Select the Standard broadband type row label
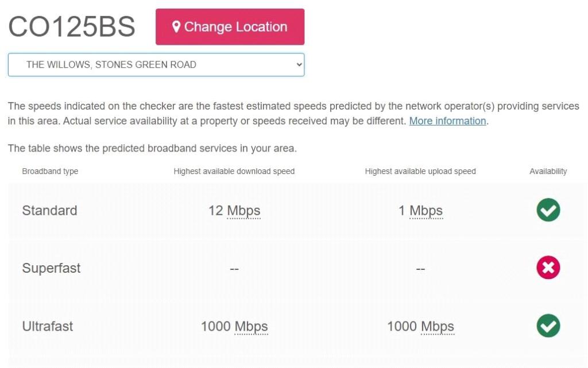 (x=49, y=211)
